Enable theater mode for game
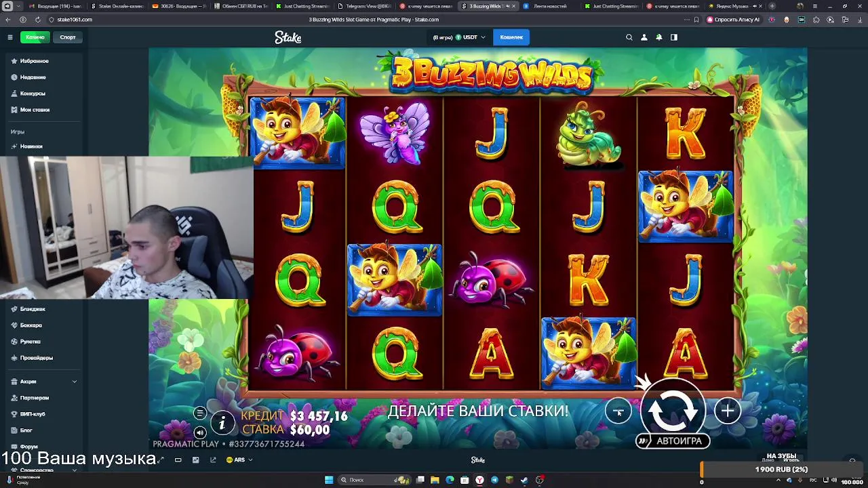This screenshot has height=488, width=868. tap(178, 460)
